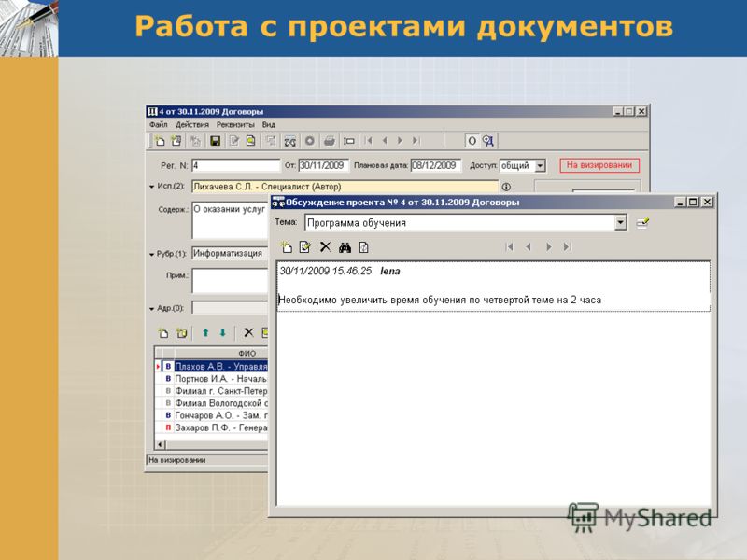
Task: Click the edit message icon in discussion toolbar
Action: click(x=305, y=247)
